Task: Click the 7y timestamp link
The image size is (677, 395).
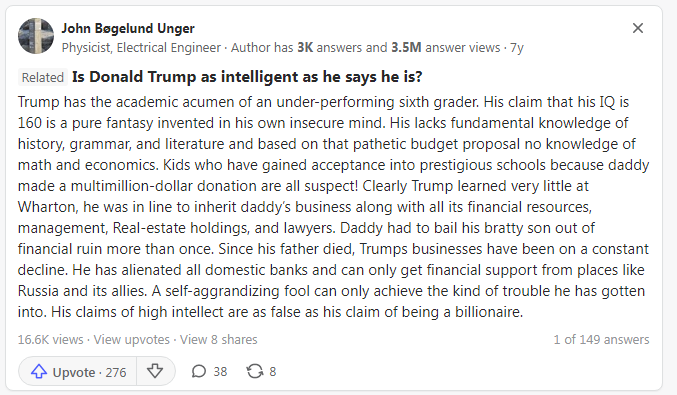Action: pyautogui.click(x=517, y=47)
